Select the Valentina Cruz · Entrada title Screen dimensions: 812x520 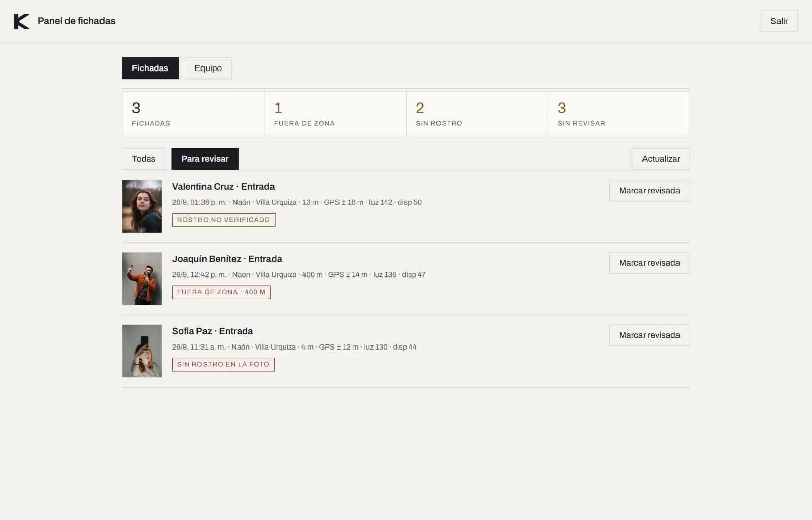[x=223, y=187]
